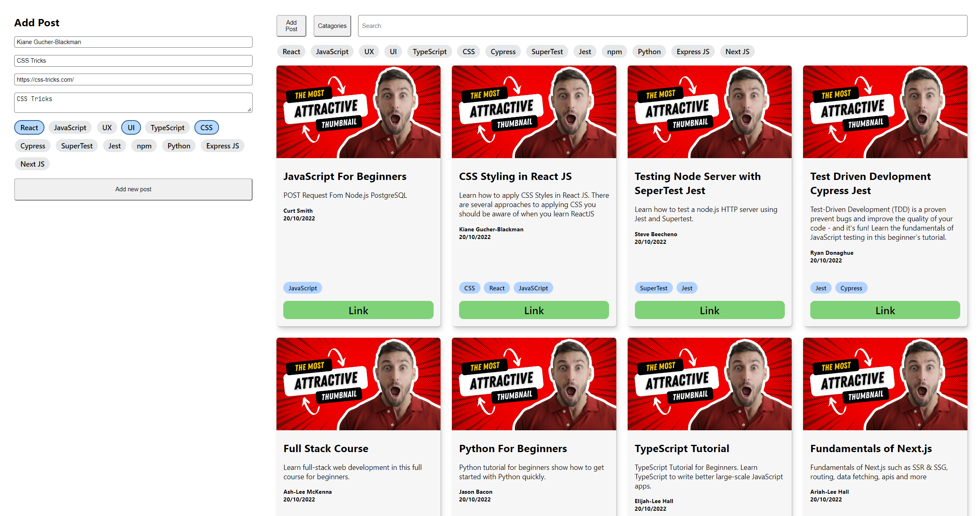Click Jest tag on Testing Node Server card
Image resolution: width=980 pixels, height=516 pixels.
pyautogui.click(x=687, y=288)
